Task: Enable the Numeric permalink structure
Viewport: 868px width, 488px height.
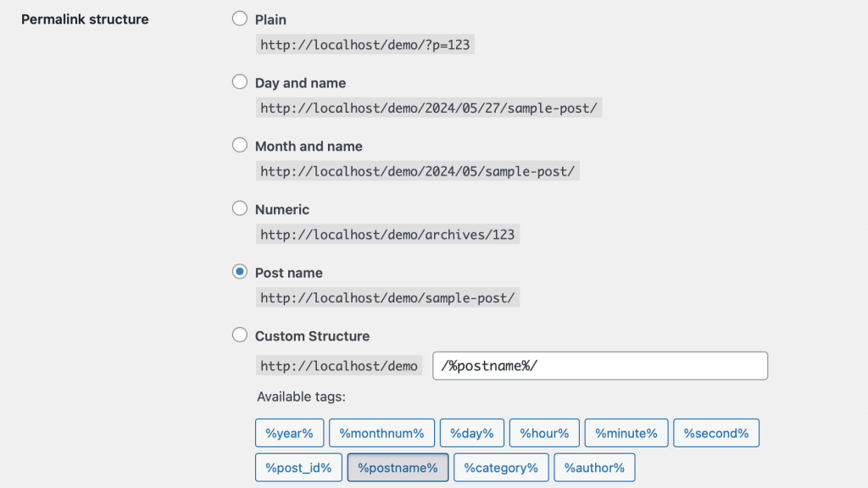Action: pos(239,208)
